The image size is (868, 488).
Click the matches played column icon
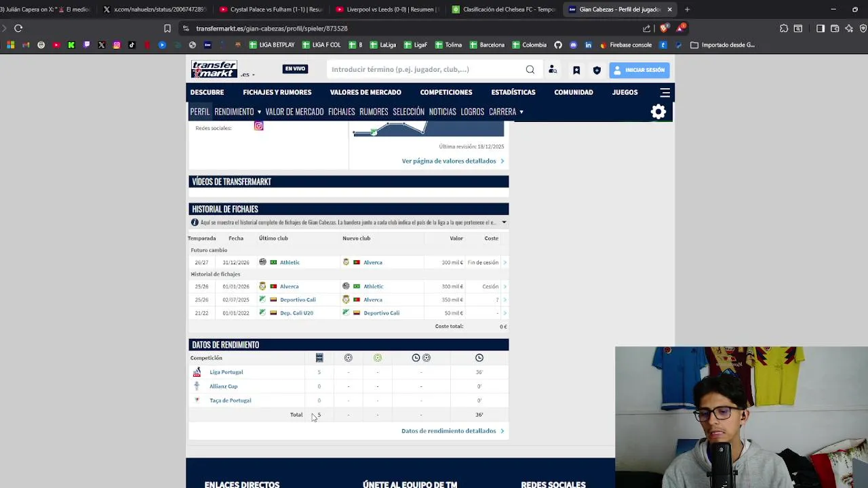[x=319, y=358]
